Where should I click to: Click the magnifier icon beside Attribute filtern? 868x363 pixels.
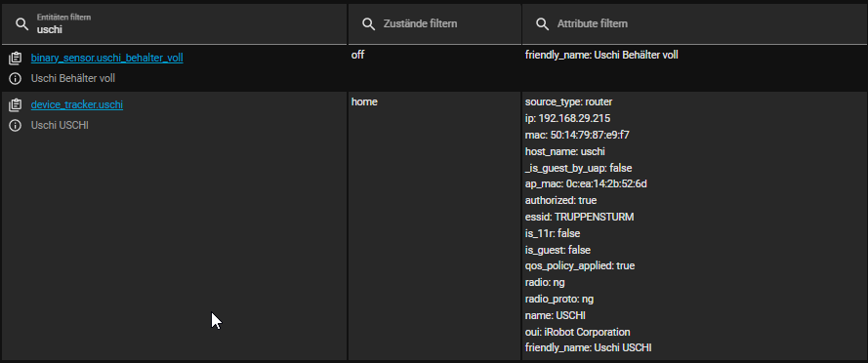pos(542,24)
